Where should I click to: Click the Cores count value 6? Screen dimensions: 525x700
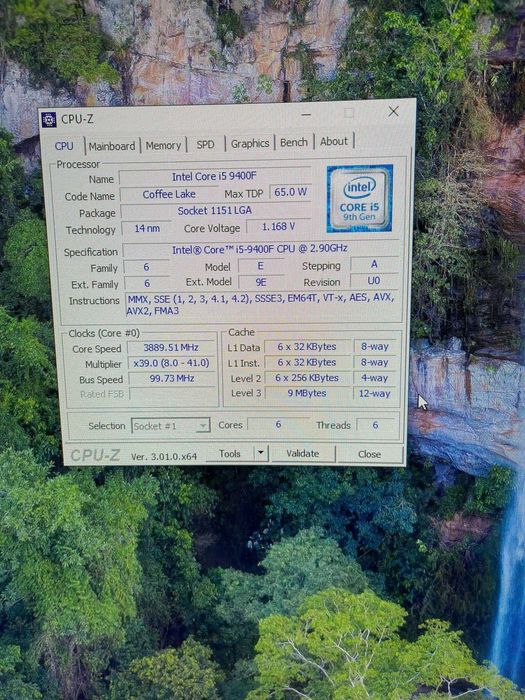pyautogui.click(x=278, y=425)
